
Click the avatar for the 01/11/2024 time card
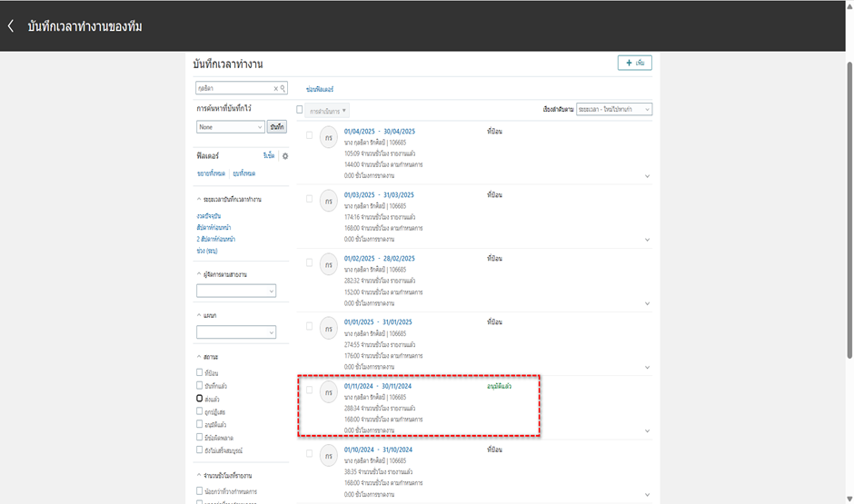(328, 390)
